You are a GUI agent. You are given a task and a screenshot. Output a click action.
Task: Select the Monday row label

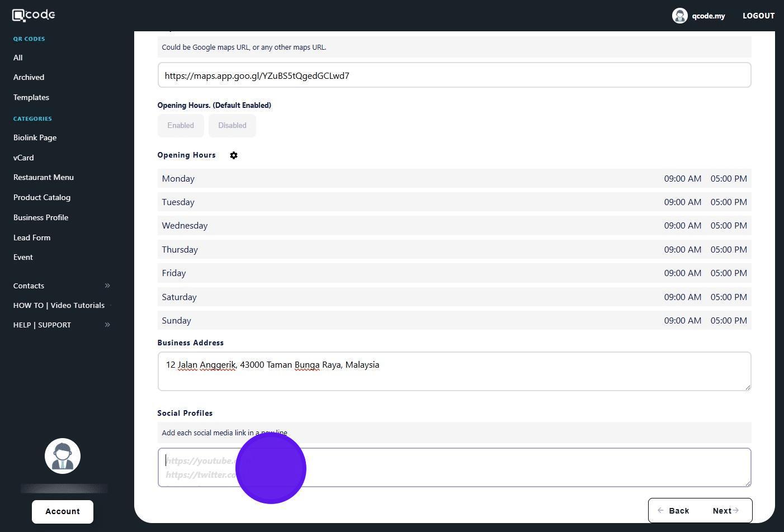pos(178,179)
